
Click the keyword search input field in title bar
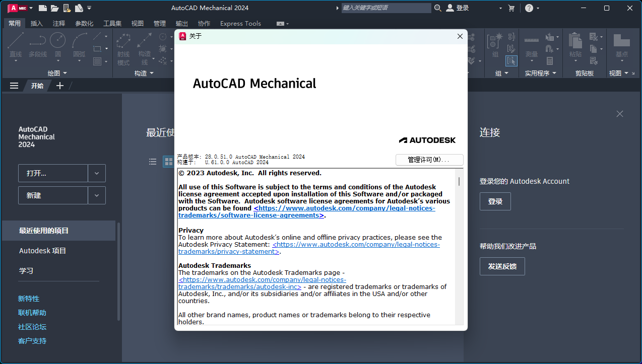[x=386, y=8]
